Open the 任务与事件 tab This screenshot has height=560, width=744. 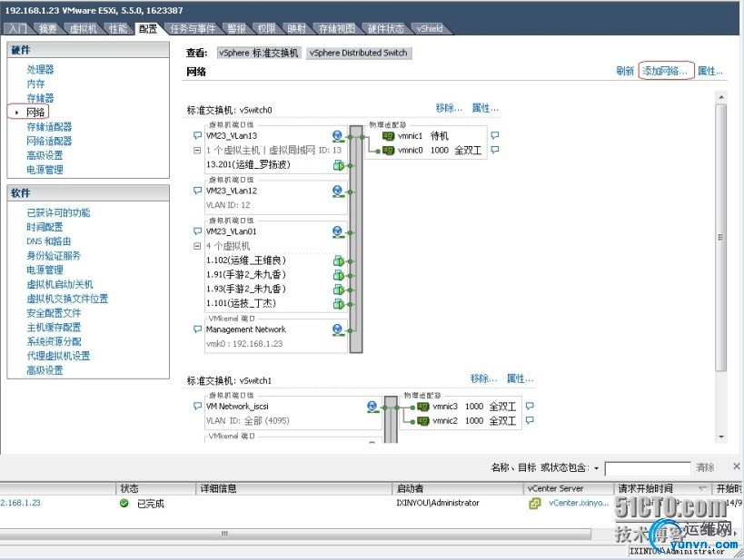click(x=193, y=29)
